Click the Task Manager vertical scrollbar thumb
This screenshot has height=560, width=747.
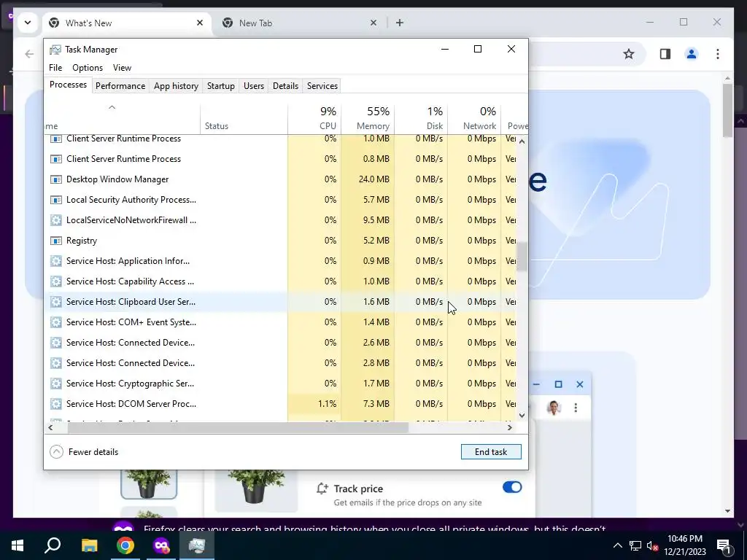522,257
